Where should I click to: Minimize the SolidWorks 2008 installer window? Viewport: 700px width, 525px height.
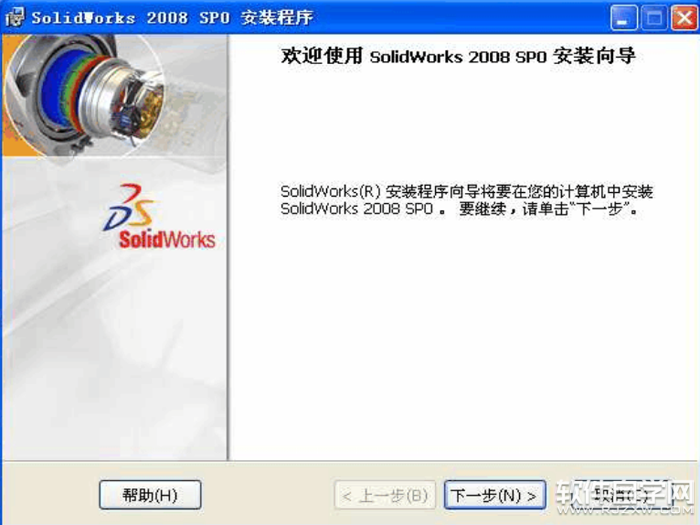point(623,18)
